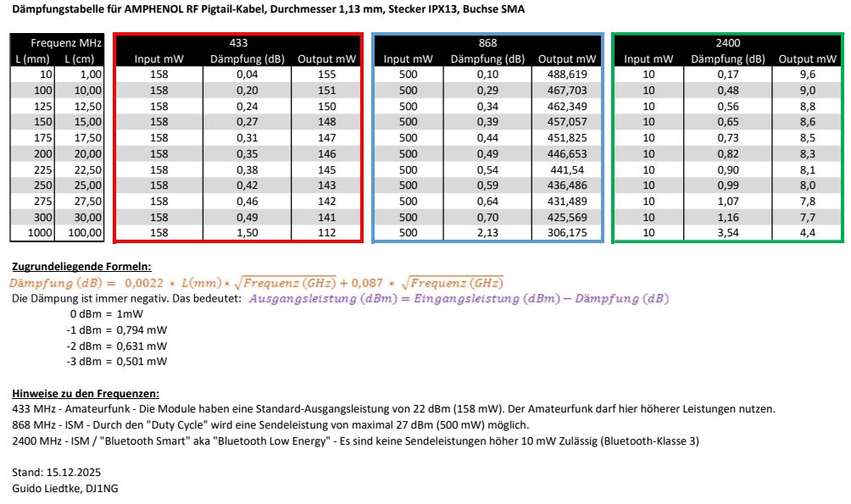The height and width of the screenshot is (504, 851).
Task: Select the line '0 dBm = 1mW'
Action: [107, 314]
